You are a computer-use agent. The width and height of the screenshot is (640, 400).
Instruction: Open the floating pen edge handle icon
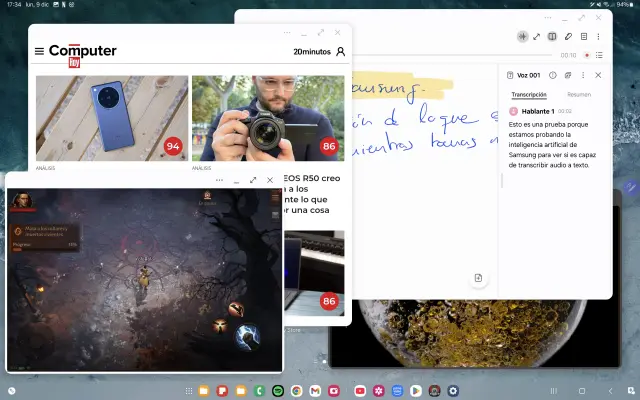pyautogui.click(x=631, y=187)
